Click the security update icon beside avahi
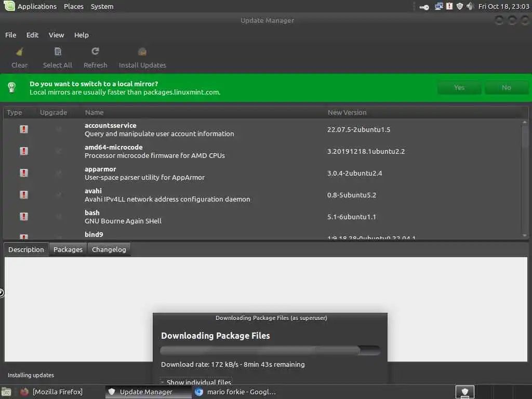 24,195
